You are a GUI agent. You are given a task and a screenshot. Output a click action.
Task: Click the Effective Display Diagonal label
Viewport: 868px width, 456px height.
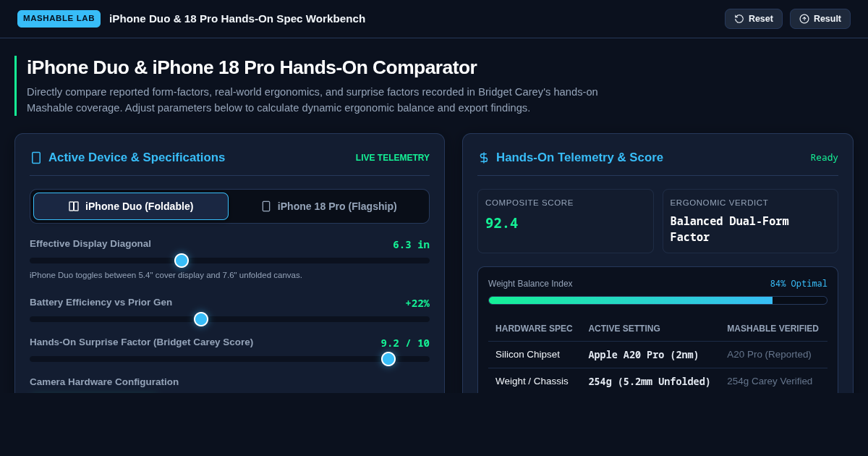(x=90, y=244)
